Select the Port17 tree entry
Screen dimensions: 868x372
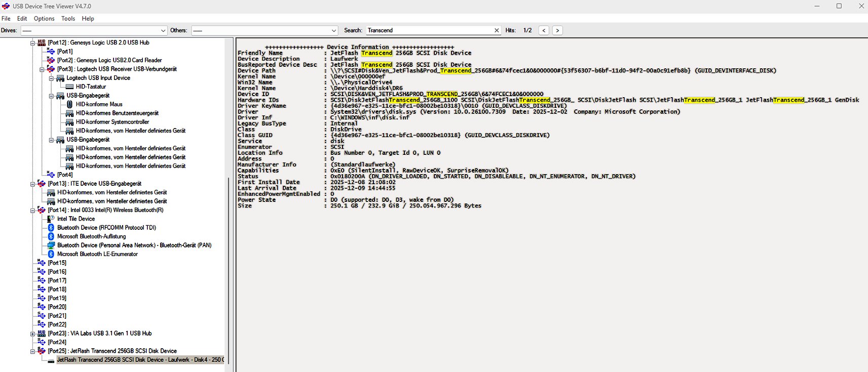(57, 280)
